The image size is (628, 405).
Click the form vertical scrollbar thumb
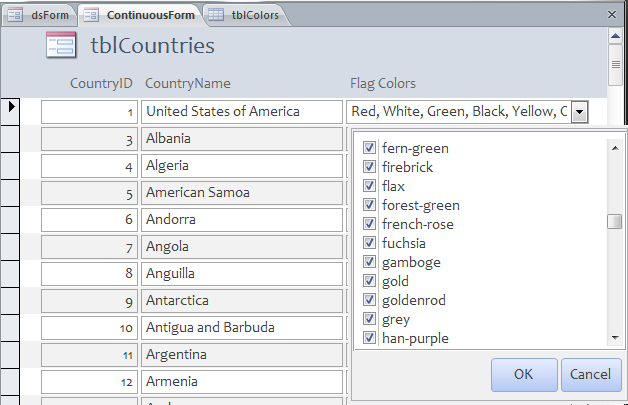click(616, 64)
